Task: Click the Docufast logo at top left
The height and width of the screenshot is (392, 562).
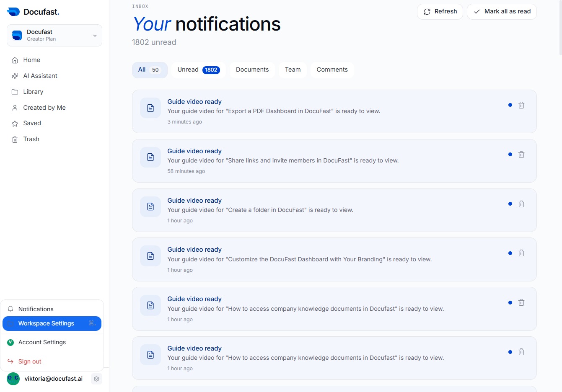Action: 33,12
